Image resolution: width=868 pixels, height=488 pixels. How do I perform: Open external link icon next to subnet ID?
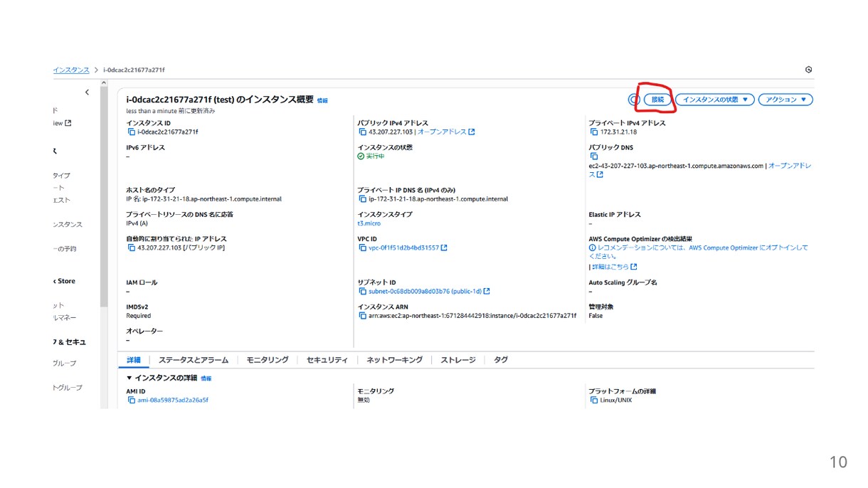coord(487,292)
